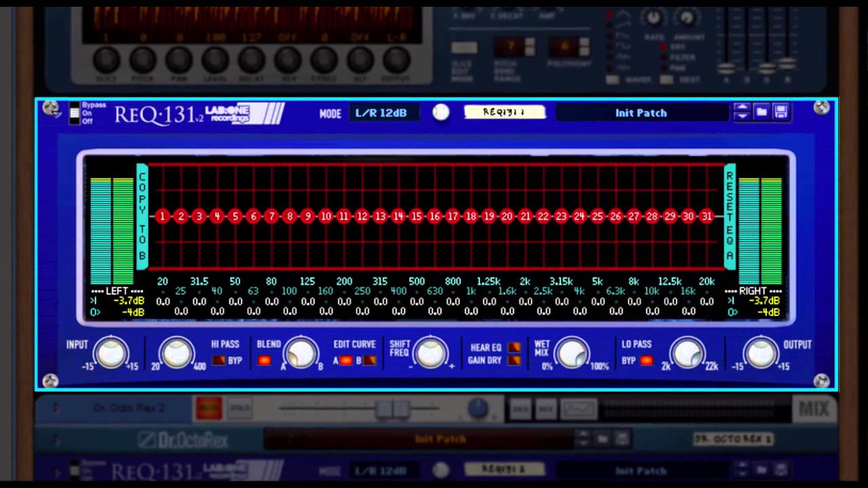Screen dimensions: 868x488
Task: Click the LO PASS frequency knob (2k–22k)
Action: [687, 353]
